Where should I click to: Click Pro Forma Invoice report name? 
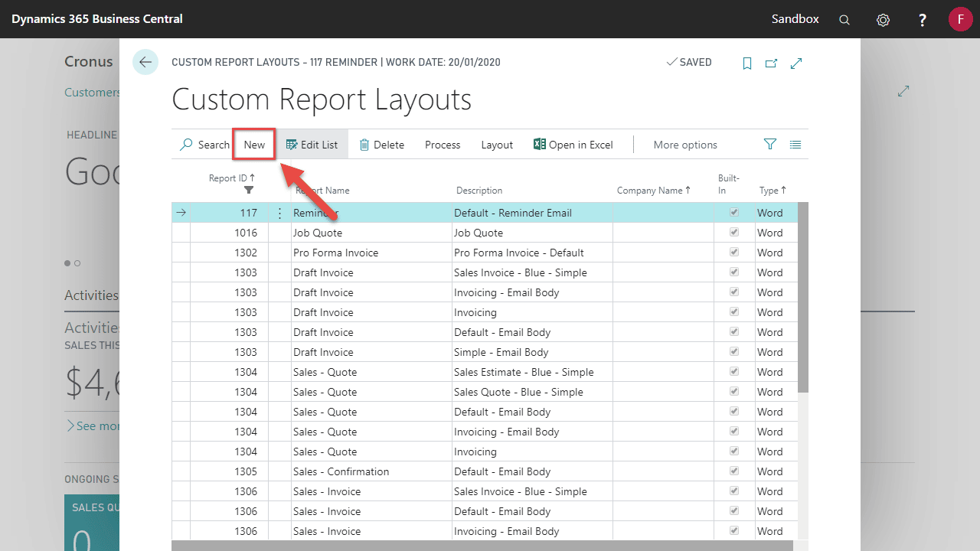coord(371,253)
